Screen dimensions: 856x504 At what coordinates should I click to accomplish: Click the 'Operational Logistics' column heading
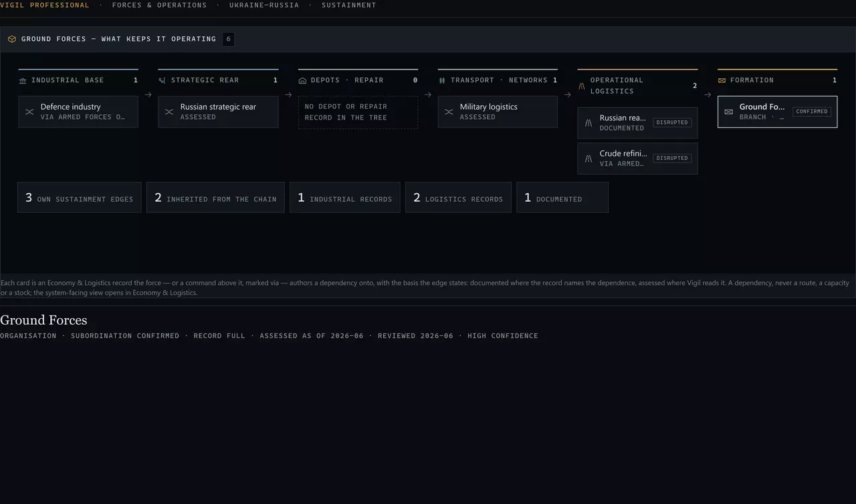(617, 86)
